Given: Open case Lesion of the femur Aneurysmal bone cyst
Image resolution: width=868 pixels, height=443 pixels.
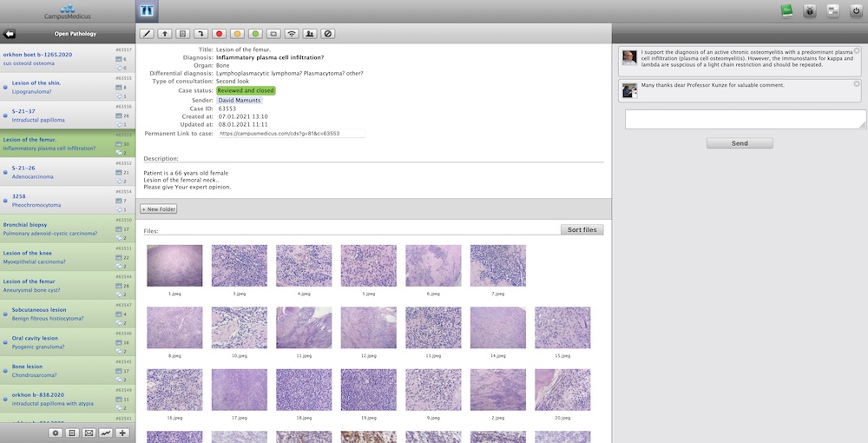Looking at the screenshot, I should click(68, 285).
